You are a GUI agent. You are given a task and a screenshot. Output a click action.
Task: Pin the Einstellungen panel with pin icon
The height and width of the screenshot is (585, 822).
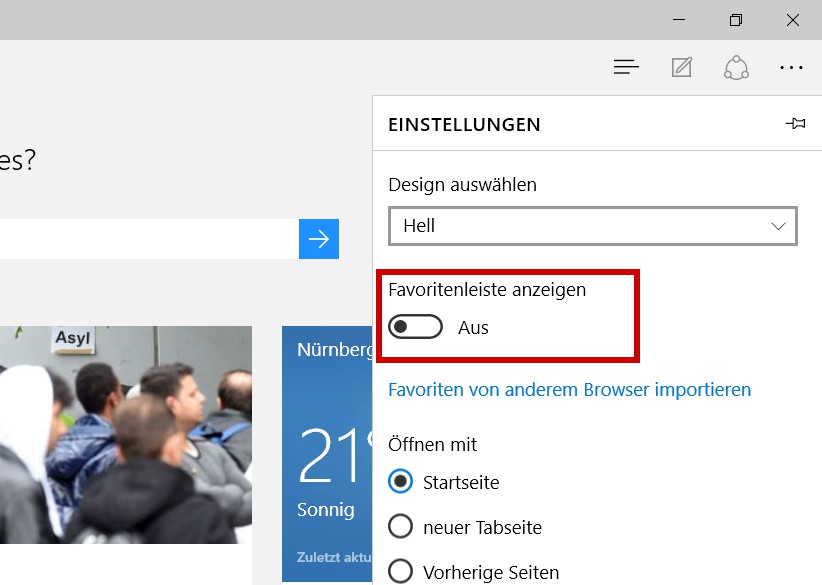click(x=795, y=124)
